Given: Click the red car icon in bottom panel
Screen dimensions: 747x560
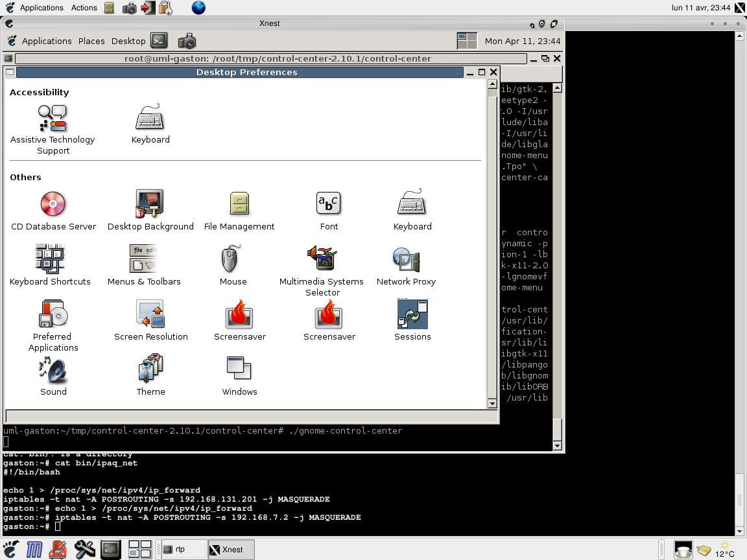Looking at the screenshot, I should 58,550.
